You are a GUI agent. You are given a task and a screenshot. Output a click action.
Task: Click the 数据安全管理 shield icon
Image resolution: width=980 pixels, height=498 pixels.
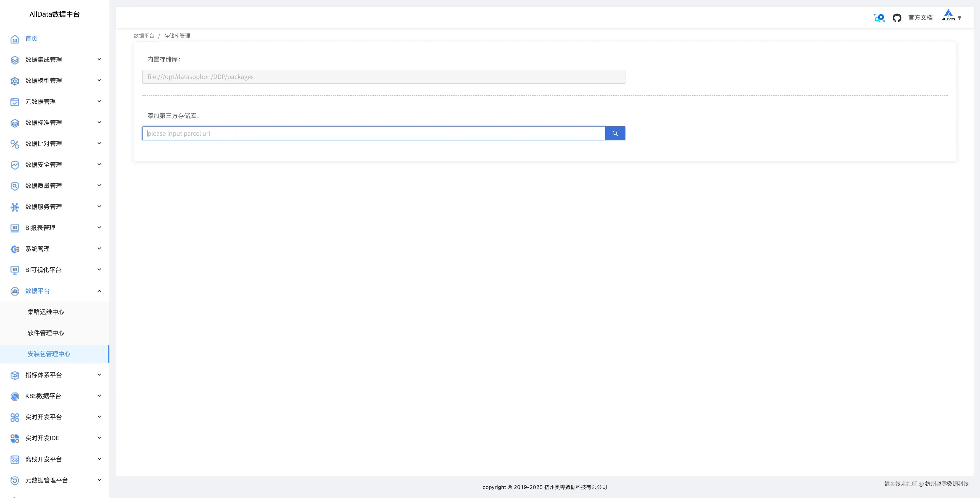15,165
